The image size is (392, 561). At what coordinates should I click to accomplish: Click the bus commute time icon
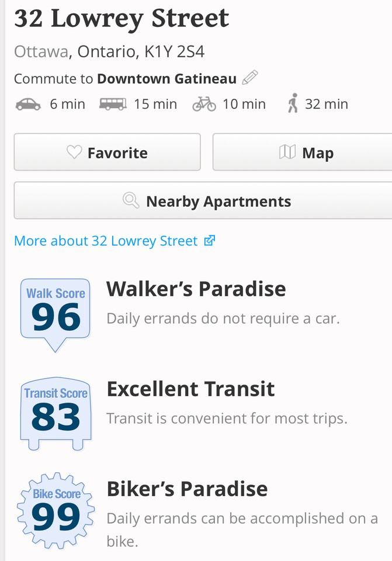(112, 105)
